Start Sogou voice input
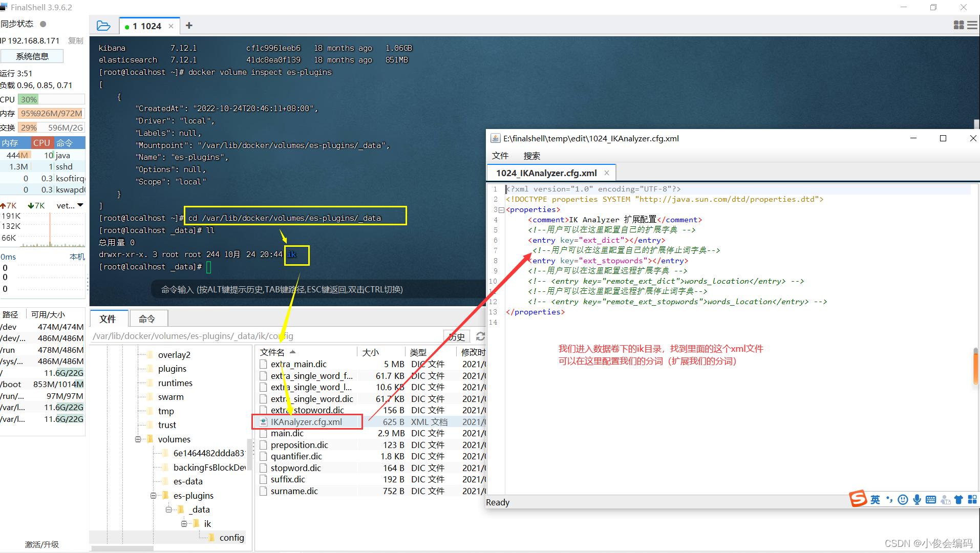The width and height of the screenshot is (980, 553). coord(917,499)
